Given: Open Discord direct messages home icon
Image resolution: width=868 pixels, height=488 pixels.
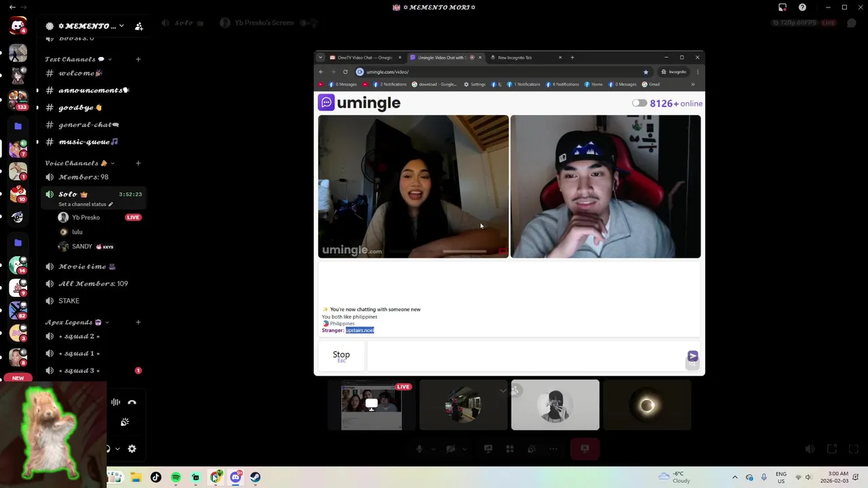Looking at the screenshot, I should [x=18, y=26].
